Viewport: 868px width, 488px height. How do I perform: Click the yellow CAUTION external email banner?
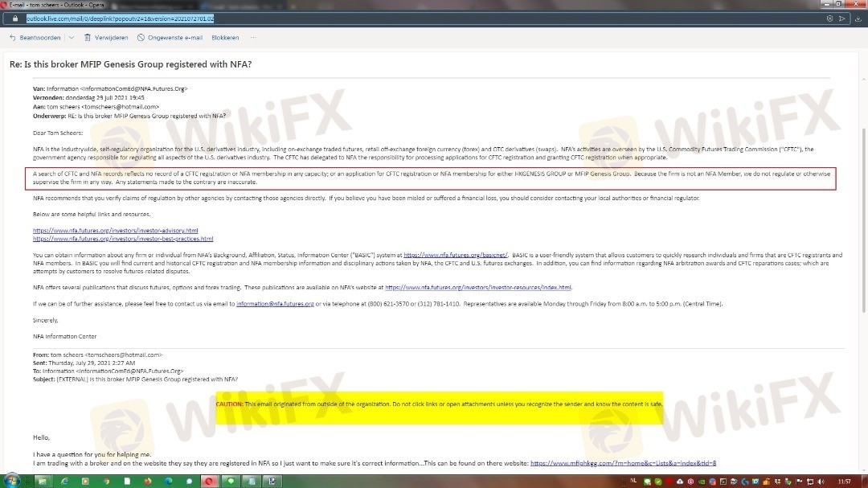point(439,408)
